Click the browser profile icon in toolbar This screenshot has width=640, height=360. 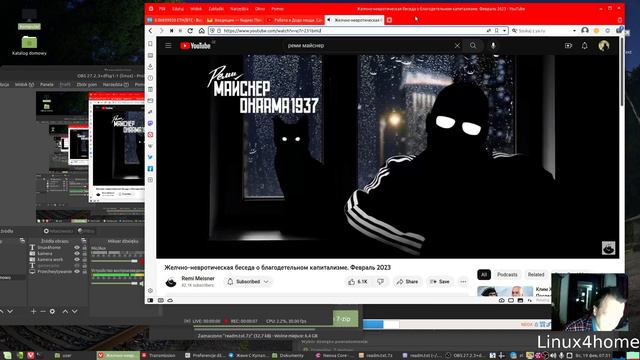click(585, 31)
